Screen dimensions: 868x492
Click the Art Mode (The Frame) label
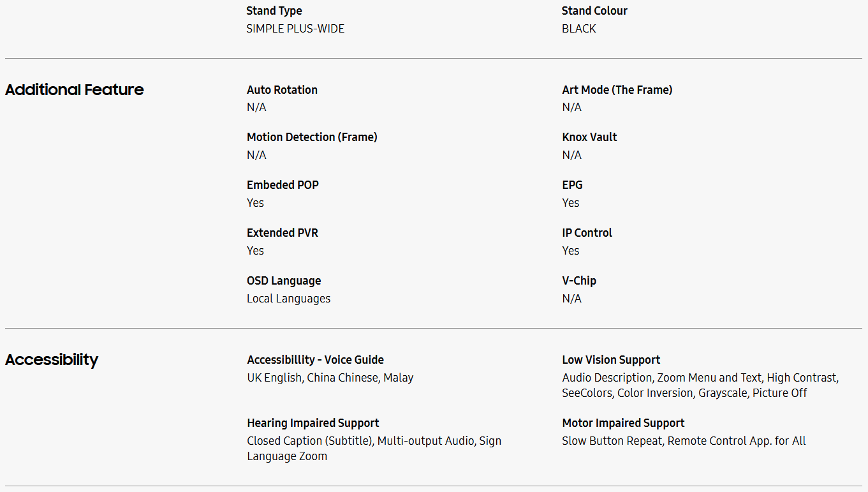pos(617,90)
